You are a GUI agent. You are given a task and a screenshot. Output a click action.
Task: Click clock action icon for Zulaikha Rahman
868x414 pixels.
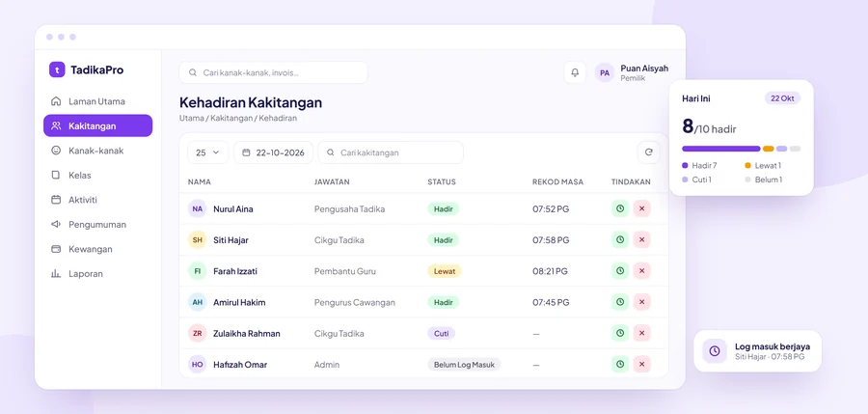620,333
